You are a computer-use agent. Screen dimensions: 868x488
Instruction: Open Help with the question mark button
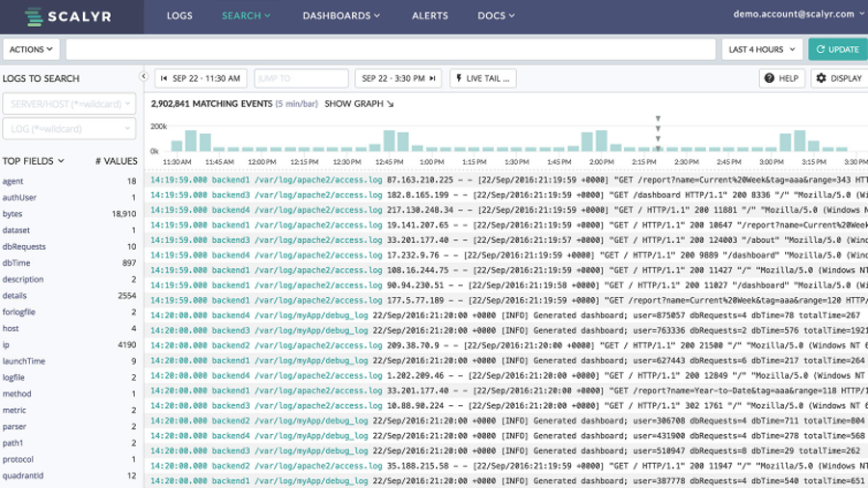(x=781, y=78)
